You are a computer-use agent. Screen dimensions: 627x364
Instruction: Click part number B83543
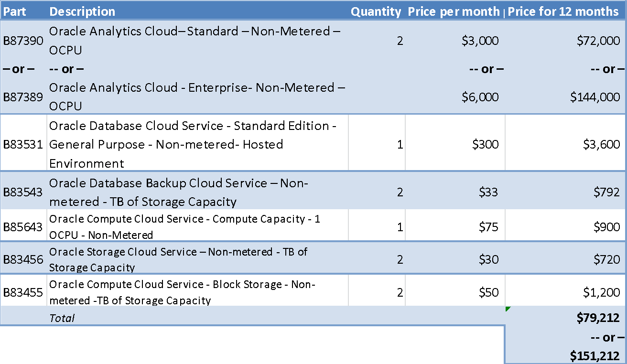point(23,193)
